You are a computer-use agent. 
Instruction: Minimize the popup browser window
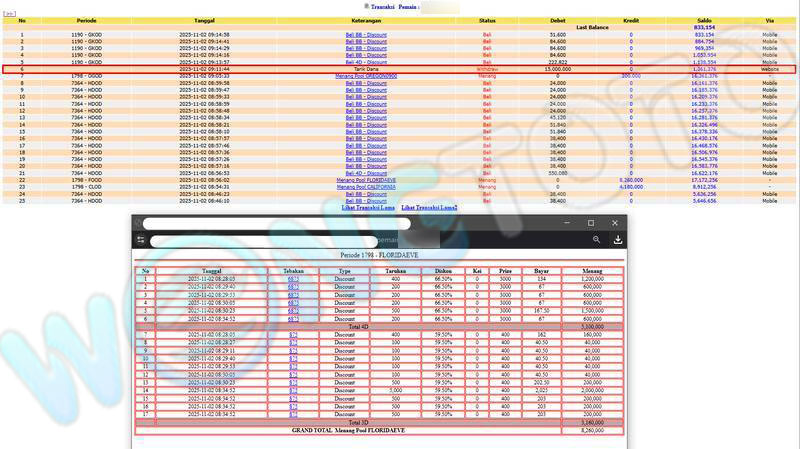[565, 223]
